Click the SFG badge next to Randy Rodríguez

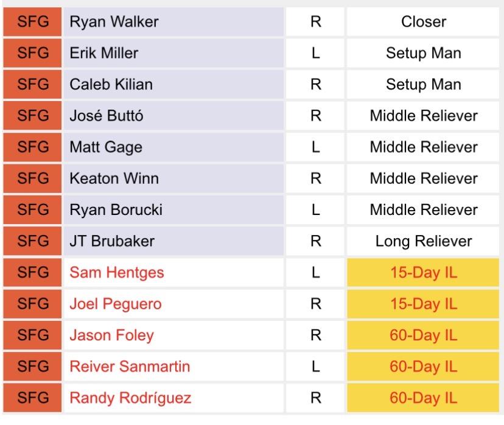[33, 399]
